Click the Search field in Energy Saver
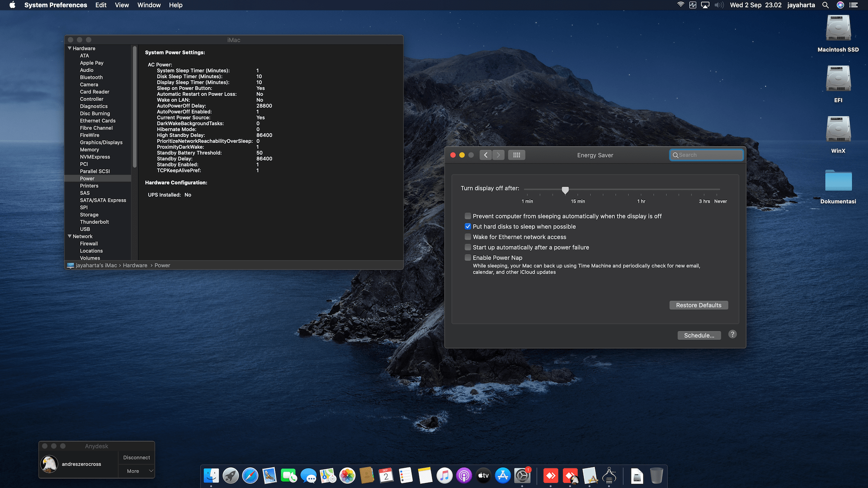Screen dimensions: 868x488 click(x=706, y=155)
